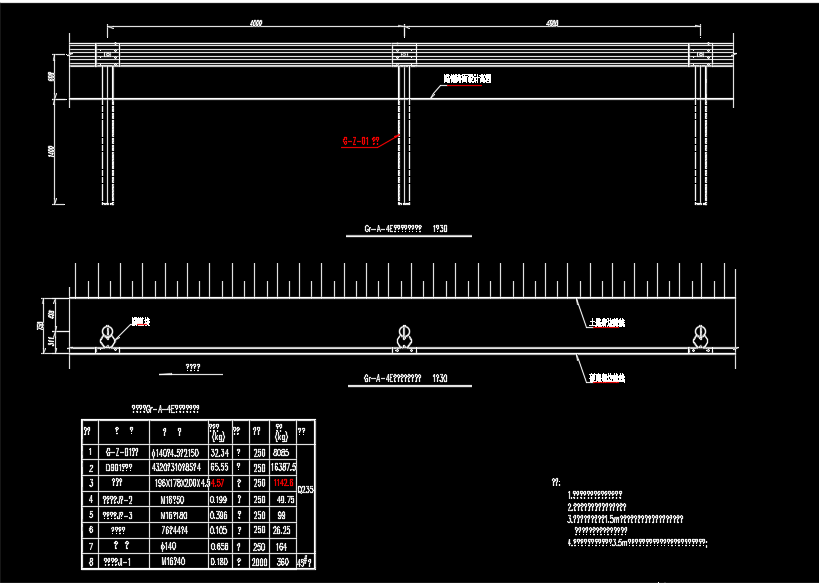Select the 0.199 unit weight cell
This screenshot has width=819, height=583.
(x=218, y=500)
